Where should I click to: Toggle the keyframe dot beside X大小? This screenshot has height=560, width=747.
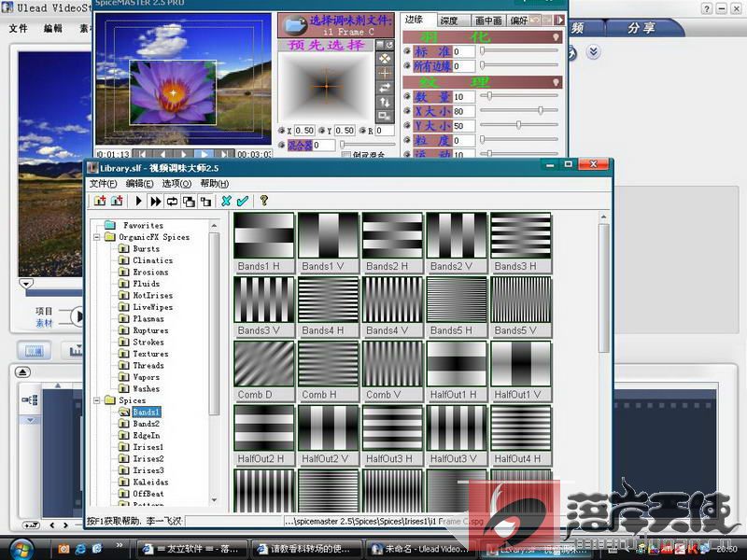click(407, 111)
